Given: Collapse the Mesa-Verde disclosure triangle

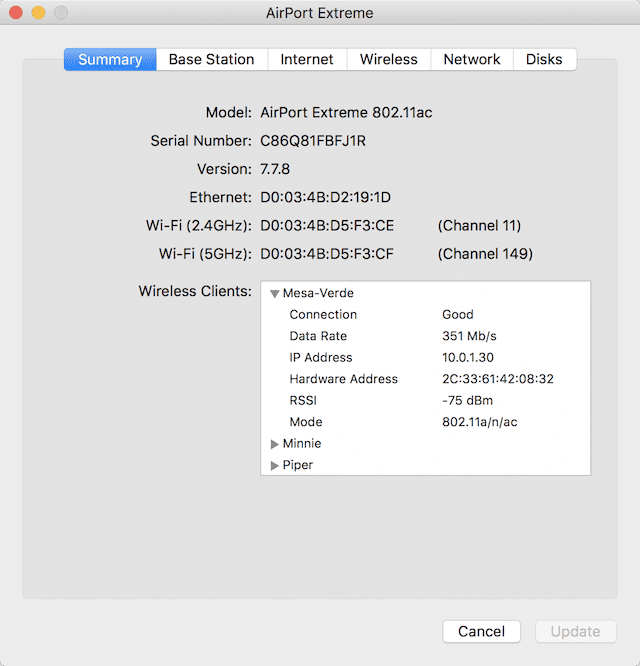Looking at the screenshot, I should coord(274,294).
